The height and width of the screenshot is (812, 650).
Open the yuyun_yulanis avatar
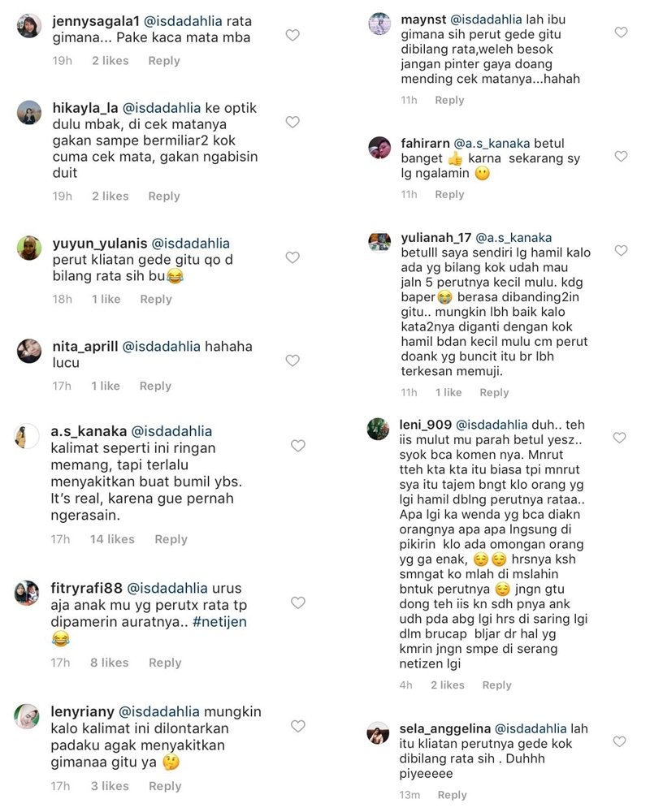[29, 248]
